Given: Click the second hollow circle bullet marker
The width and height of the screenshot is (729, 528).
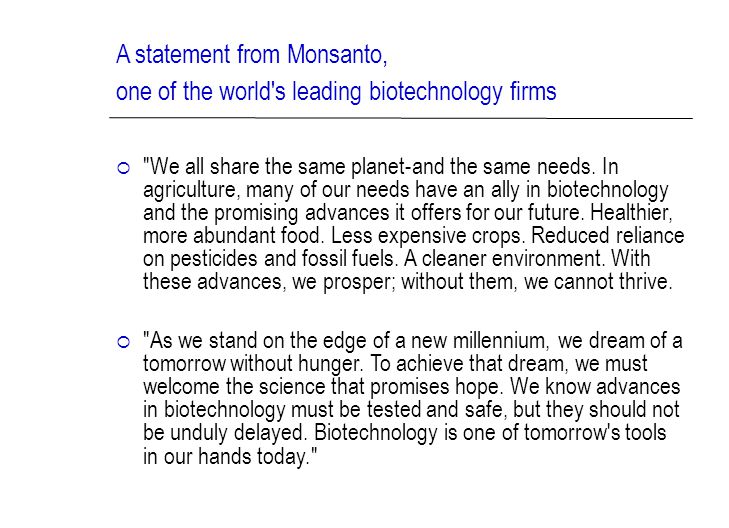Looking at the screenshot, I should point(124,343).
